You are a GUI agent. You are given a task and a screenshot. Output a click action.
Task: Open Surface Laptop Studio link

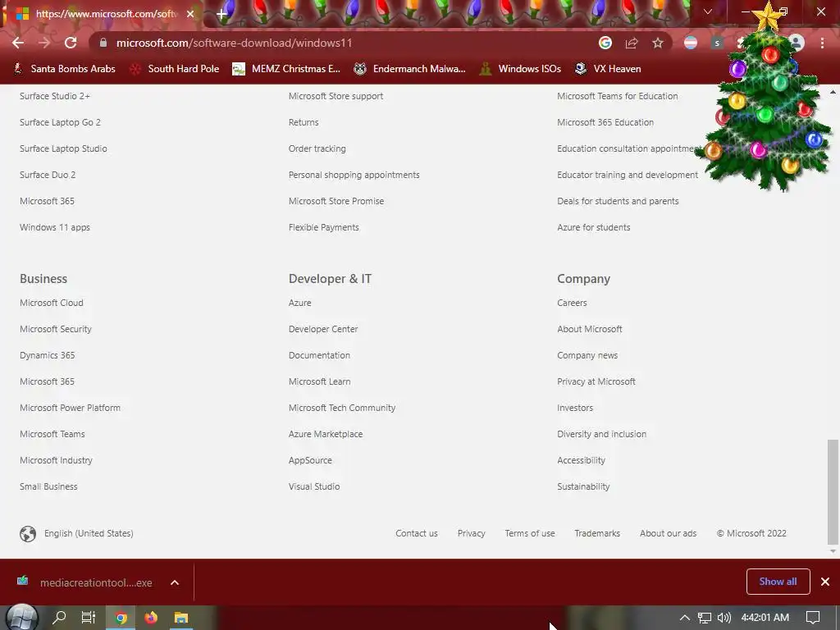63,149
